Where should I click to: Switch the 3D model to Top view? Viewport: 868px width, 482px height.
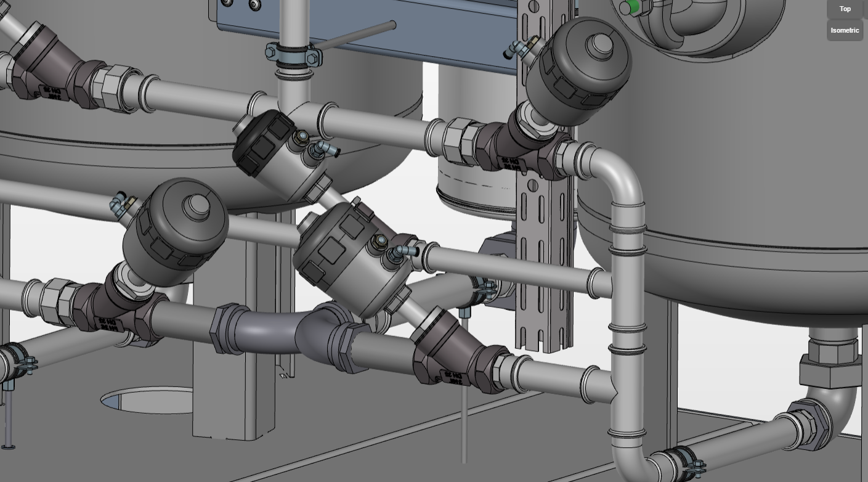pos(845,9)
